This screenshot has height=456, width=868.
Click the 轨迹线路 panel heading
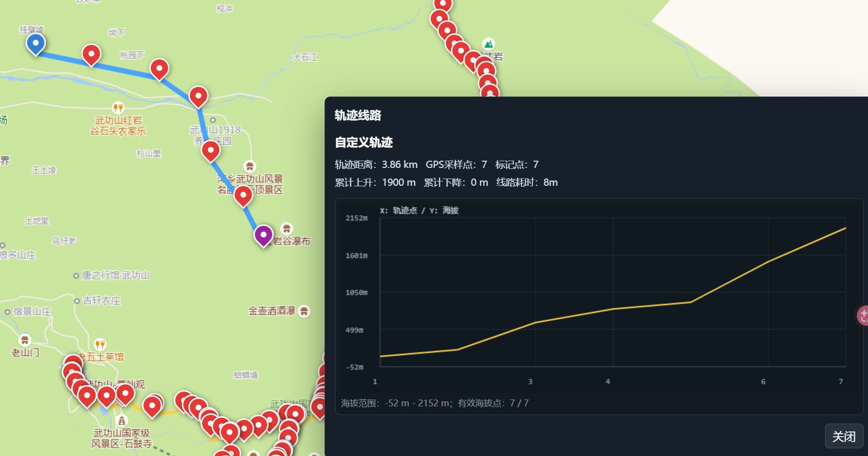[358, 115]
